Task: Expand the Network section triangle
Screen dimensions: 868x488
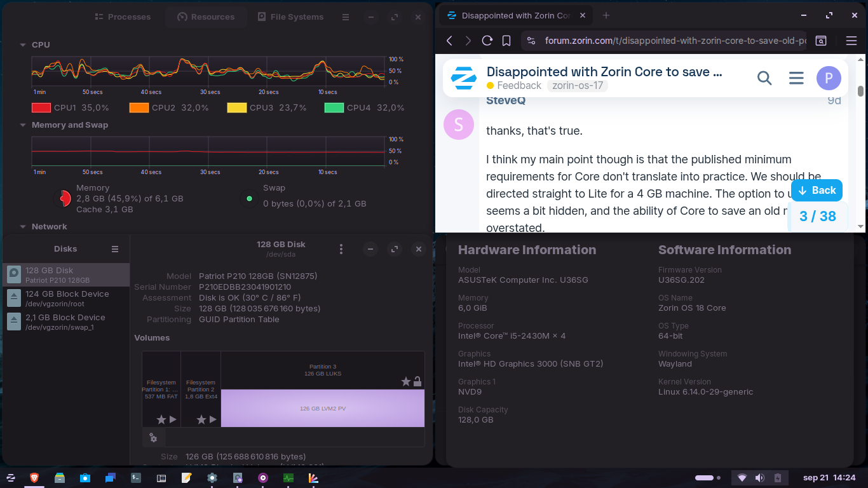Action: coord(23,227)
